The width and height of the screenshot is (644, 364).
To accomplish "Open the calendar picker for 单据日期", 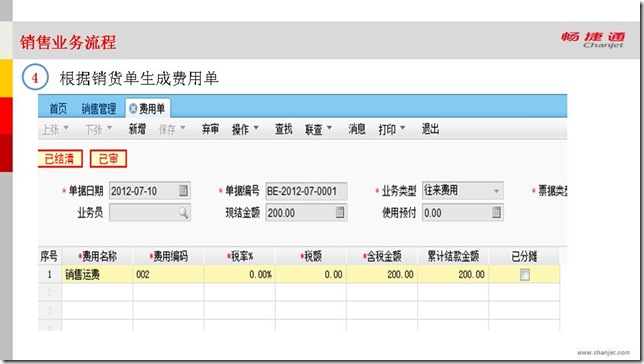I will pyautogui.click(x=183, y=191).
